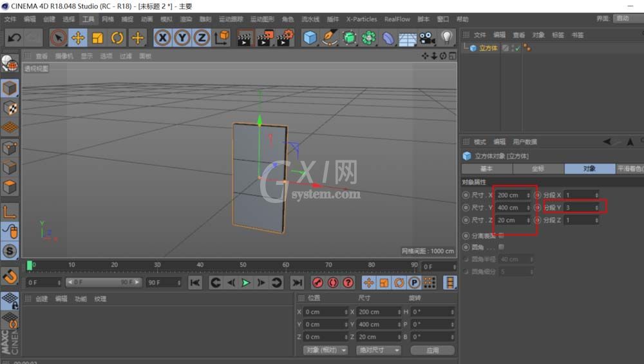Open the 界面 layout dropdown 启动
This screenshot has height=364, width=644.
[x=628, y=19]
